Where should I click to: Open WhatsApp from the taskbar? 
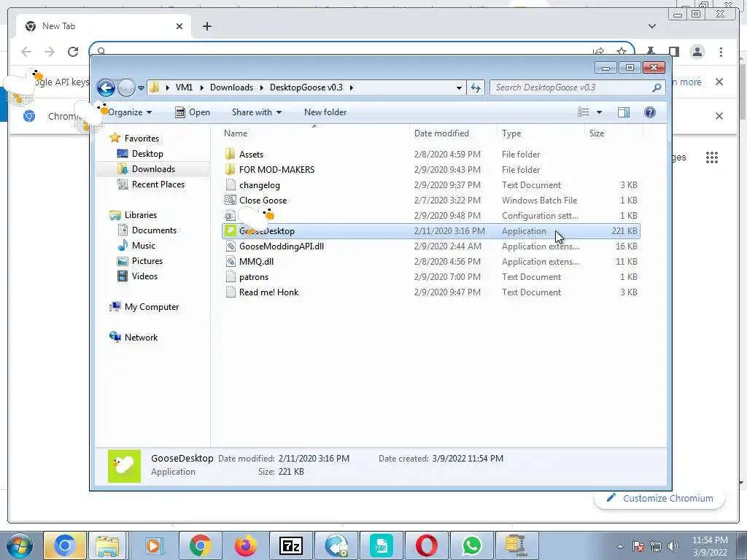click(x=472, y=545)
